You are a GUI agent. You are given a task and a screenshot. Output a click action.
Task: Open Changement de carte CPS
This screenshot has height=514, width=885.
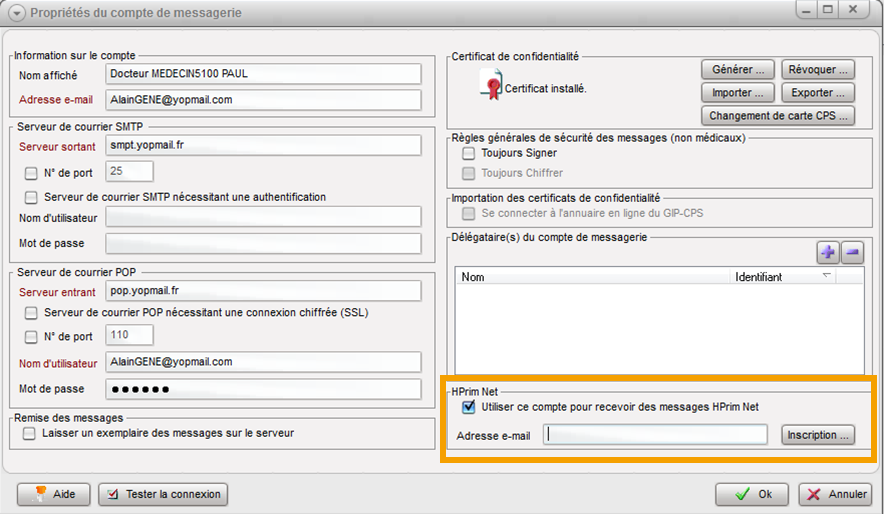778,115
